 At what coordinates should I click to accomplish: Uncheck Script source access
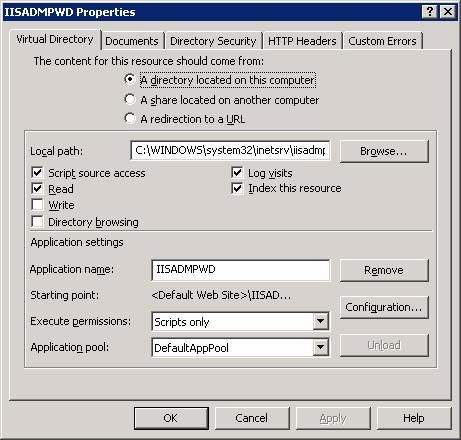37,173
